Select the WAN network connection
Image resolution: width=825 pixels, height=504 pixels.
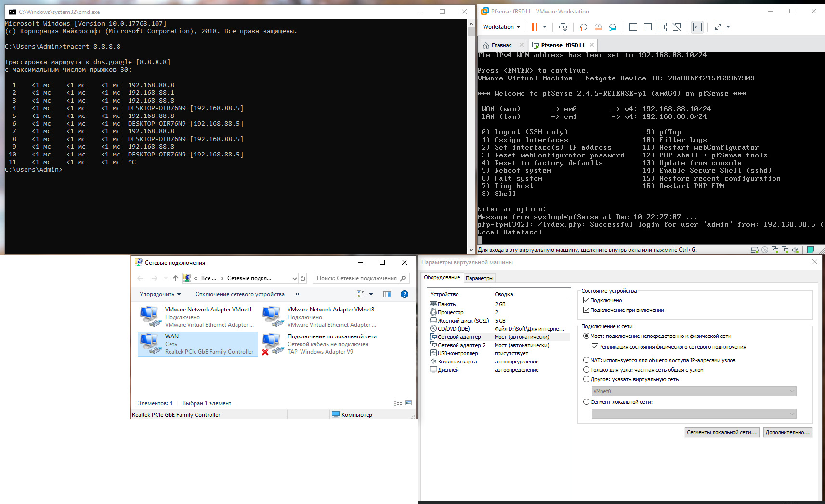pos(198,344)
